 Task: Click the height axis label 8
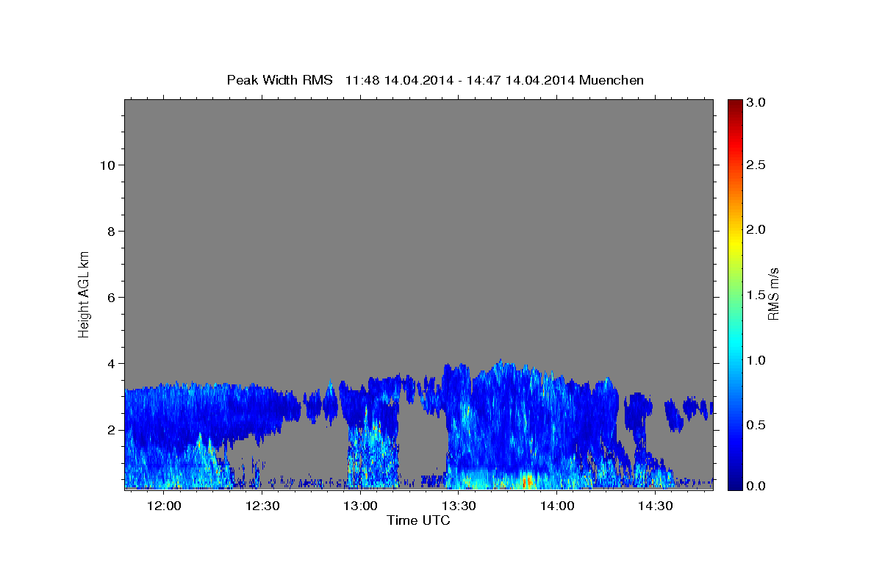tap(112, 232)
